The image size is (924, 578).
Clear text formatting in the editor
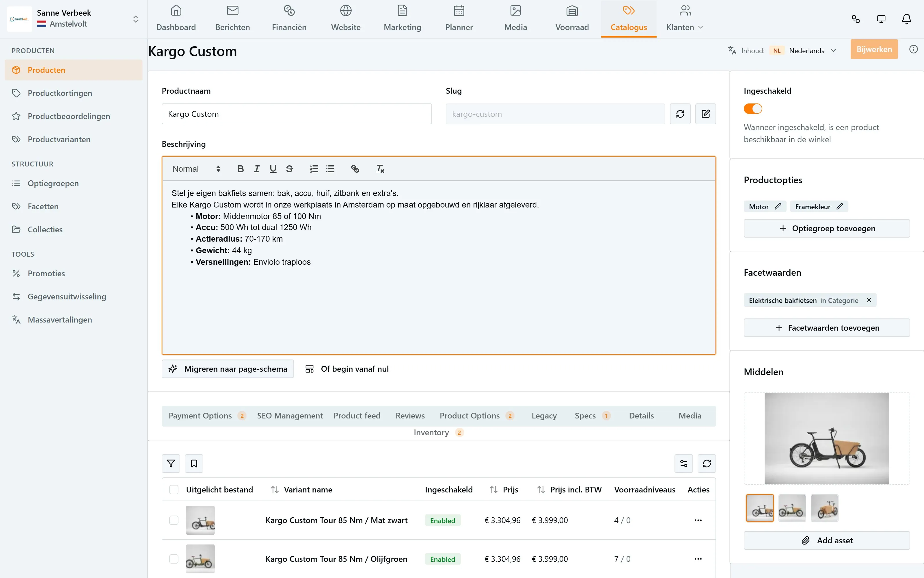[x=380, y=168]
